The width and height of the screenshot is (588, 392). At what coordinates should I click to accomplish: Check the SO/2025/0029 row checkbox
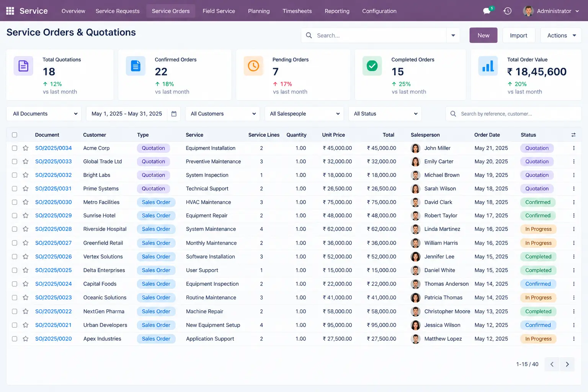point(15,216)
